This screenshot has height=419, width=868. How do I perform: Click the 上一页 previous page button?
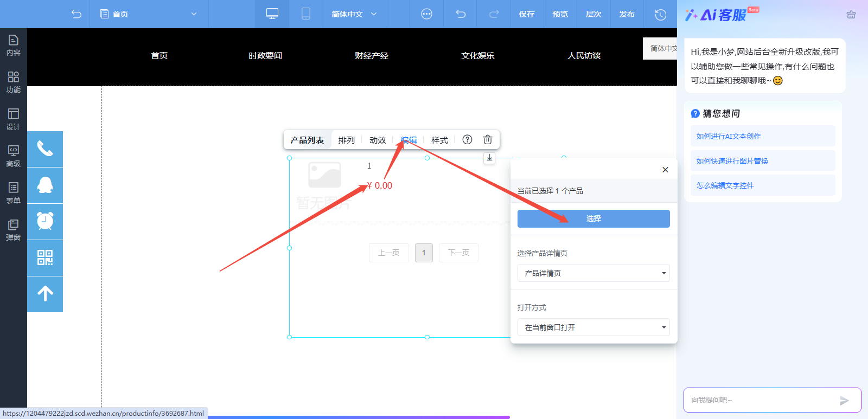389,253
